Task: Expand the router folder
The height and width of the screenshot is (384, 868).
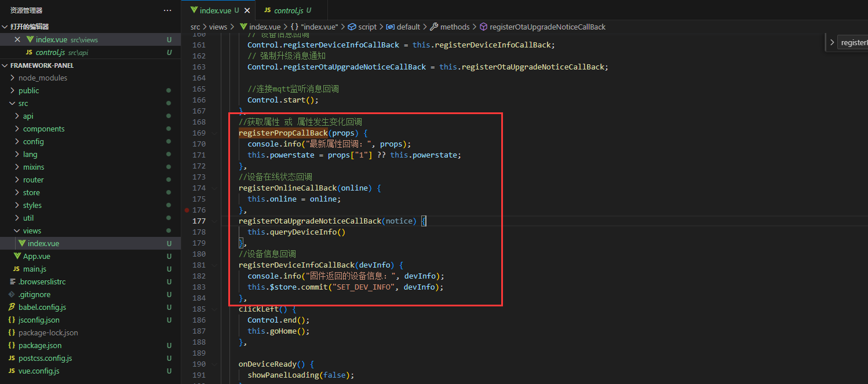Action: (17, 180)
